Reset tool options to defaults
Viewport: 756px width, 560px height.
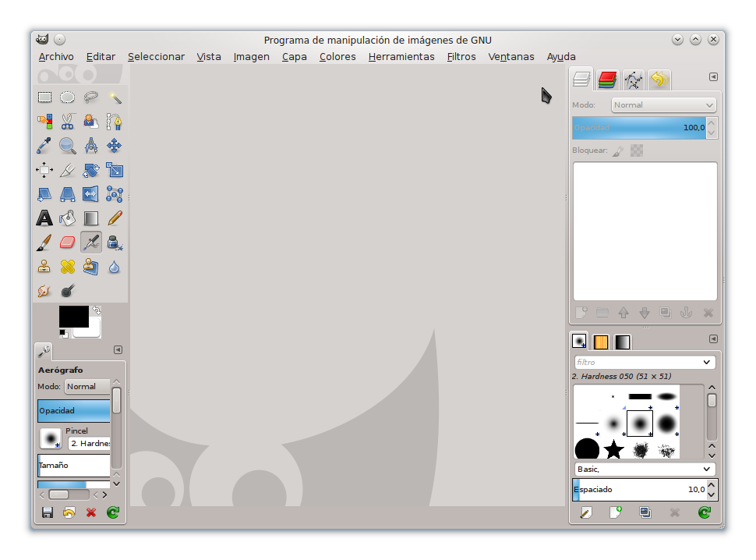(x=113, y=512)
